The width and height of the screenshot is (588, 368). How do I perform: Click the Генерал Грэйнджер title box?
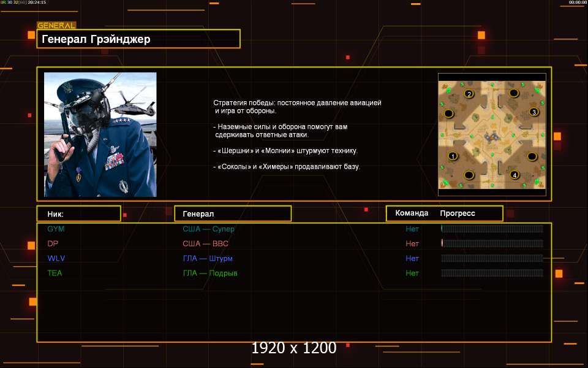pyautogui.click(x=138, y=39)
